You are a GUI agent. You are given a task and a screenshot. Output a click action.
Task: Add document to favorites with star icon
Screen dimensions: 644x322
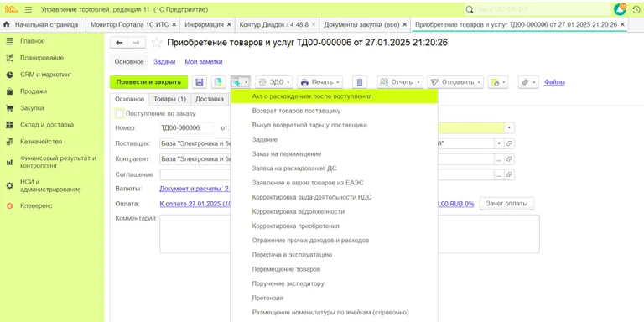coord(157,42)
